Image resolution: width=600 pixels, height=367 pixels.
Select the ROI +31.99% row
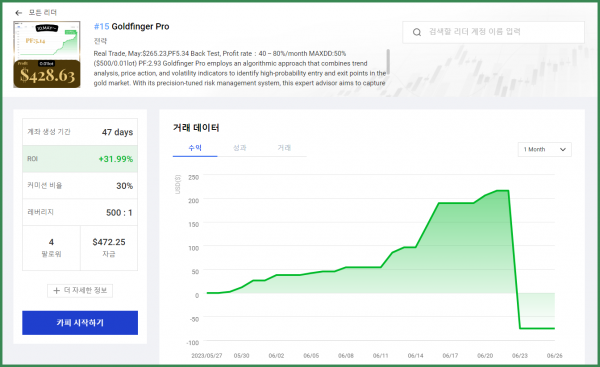(x=80, y=159)
